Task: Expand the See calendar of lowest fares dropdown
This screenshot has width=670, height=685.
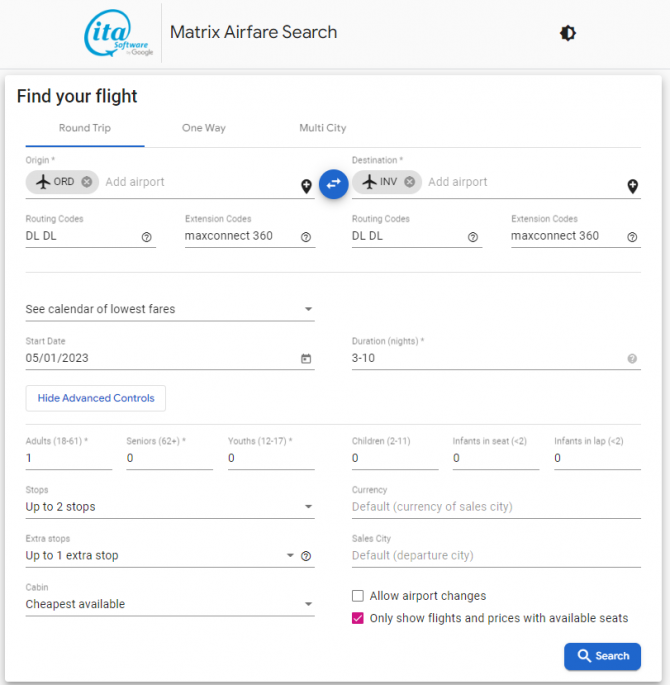Action: click(x=170, y=309)
